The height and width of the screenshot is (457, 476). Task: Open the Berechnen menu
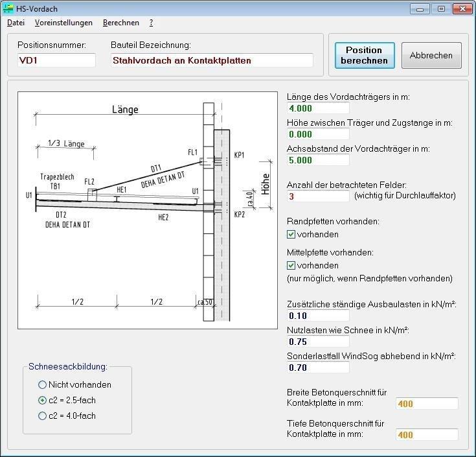click(121, 23)
